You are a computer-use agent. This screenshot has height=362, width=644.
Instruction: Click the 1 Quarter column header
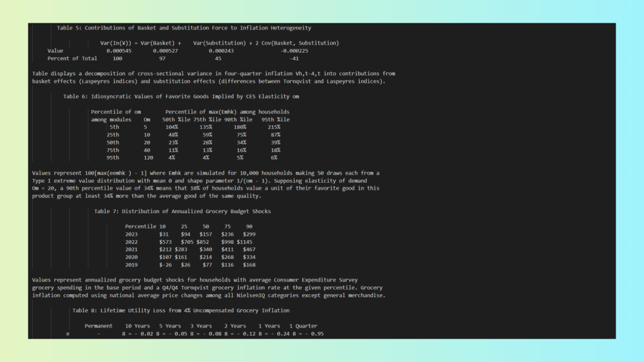303,326
